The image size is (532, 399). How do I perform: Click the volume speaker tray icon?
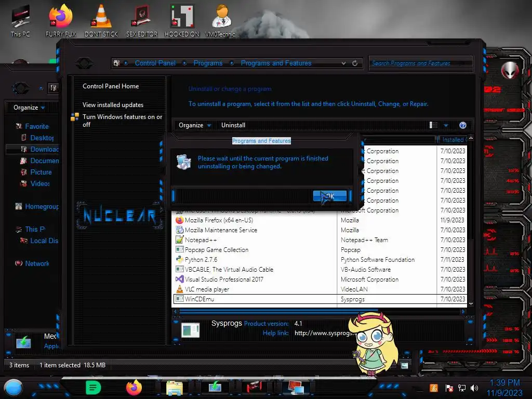[474, 388]
